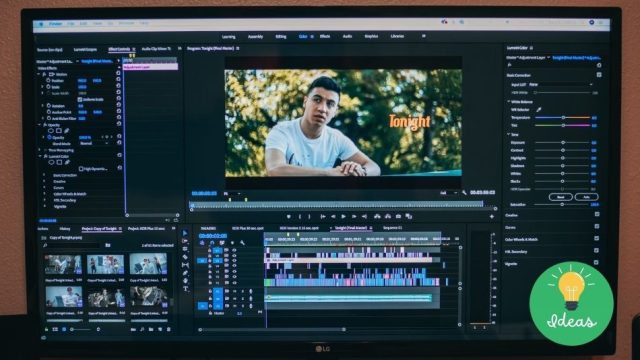Pick the WB Selector eyedropper

538,109
